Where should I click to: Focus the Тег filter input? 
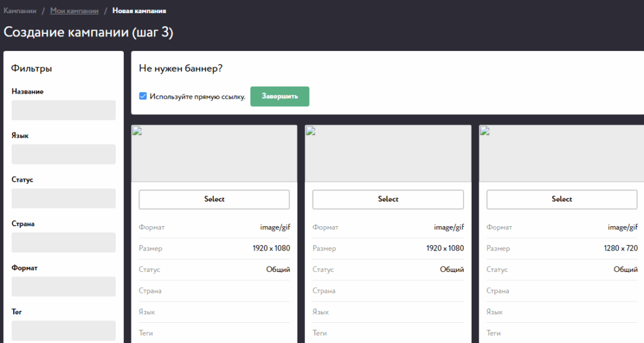[64, 330]
